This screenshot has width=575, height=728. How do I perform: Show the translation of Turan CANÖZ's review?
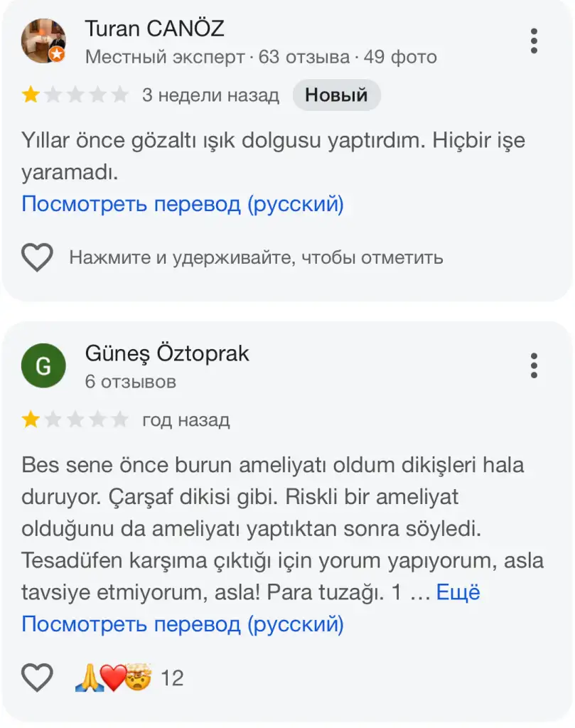(x=183, y=205)
